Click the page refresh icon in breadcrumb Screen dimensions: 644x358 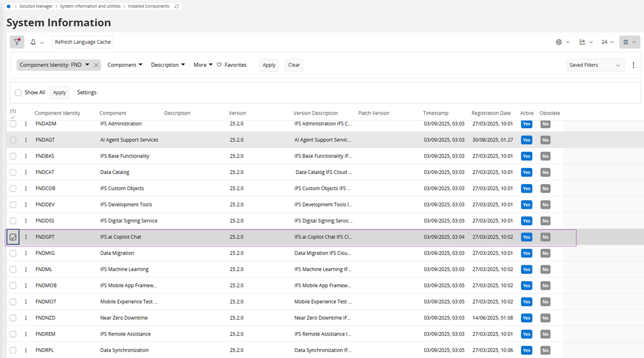[x=177, y=7]
